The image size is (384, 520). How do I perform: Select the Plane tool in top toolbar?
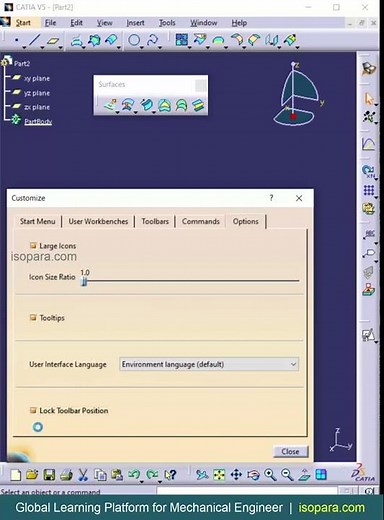[53, 41]
